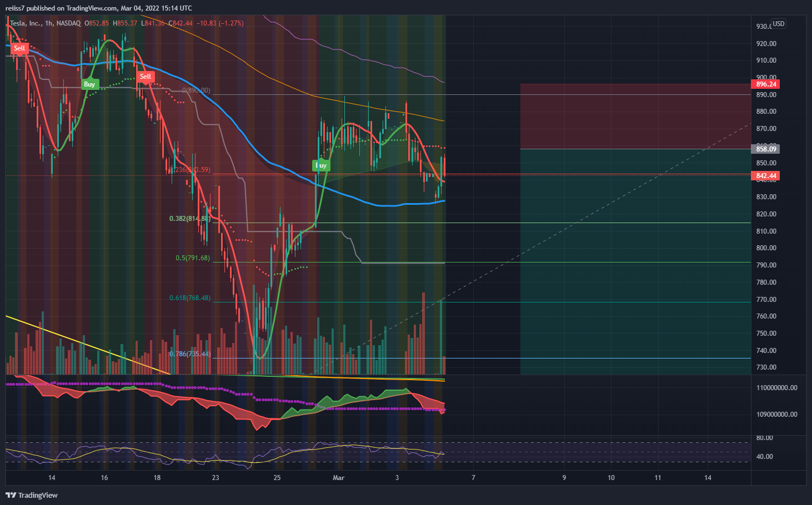The width and height of the screenshot is (812, 505).
Task: Click the 9 date on time axis
Action: coord(564,478)
